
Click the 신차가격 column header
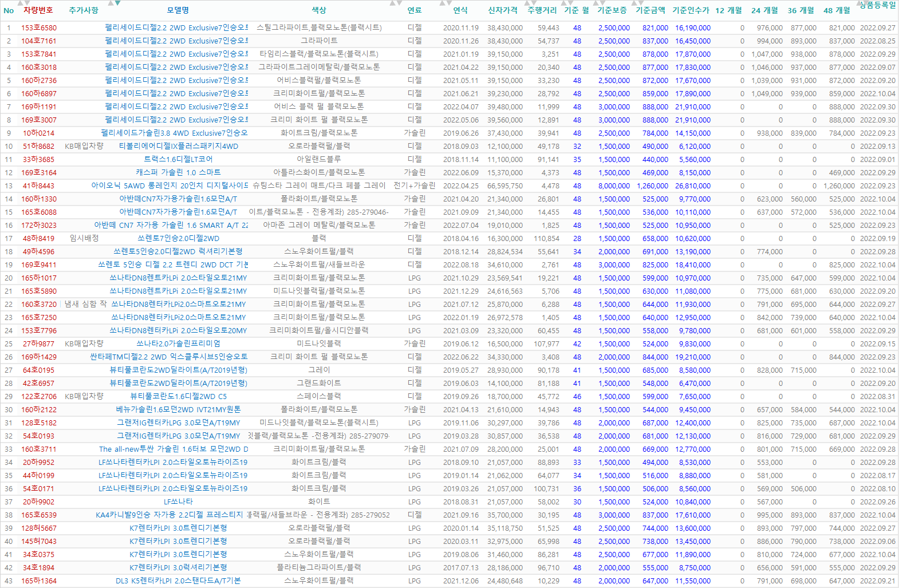coord(503,10)
